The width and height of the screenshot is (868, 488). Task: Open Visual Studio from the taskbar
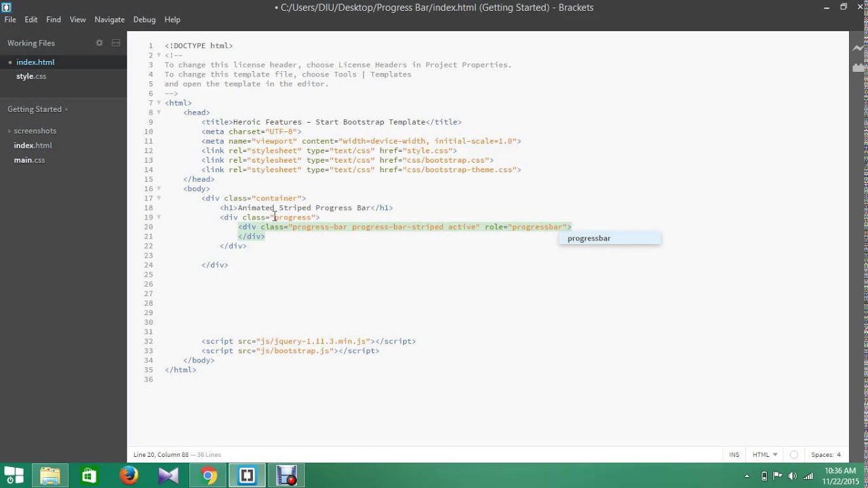coord(168,476)
